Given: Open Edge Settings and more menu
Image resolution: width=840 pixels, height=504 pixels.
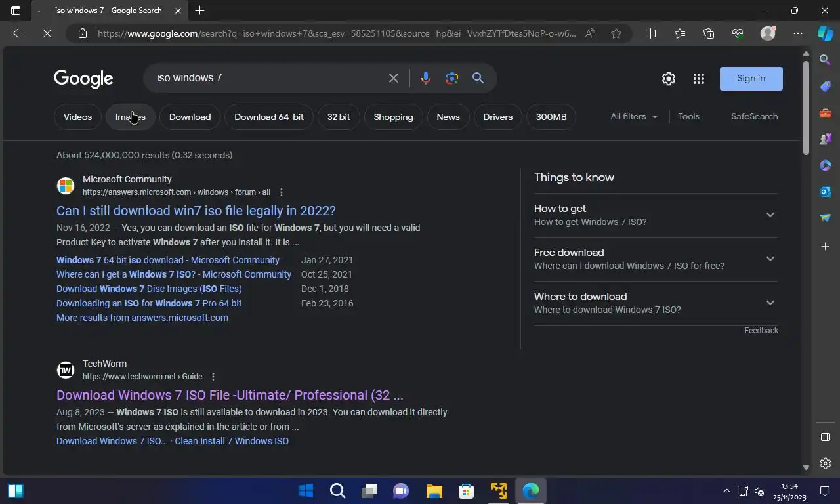Looking at the screenshot, I should point(798,33).
